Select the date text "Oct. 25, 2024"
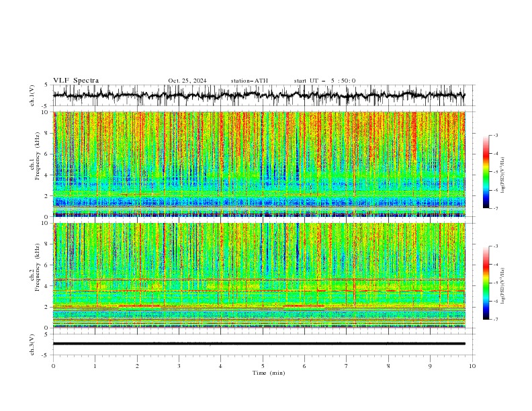This screenshot has height=411, width=532. [187, 81]
